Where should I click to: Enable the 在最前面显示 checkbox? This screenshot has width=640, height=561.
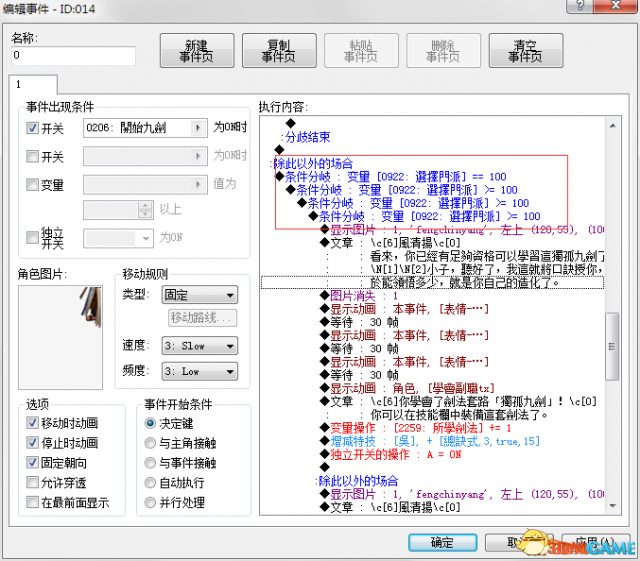[x=32, y=502]
